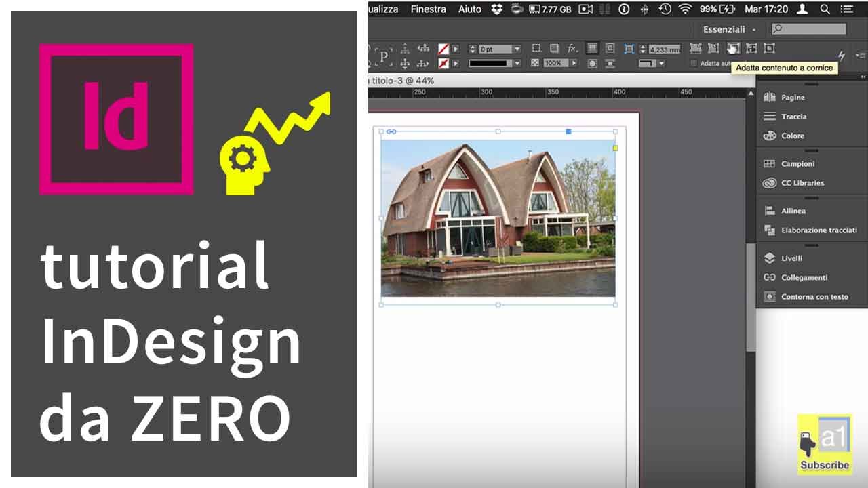
Task: Toggle the jump object text wrap
Action: (610, 63)
